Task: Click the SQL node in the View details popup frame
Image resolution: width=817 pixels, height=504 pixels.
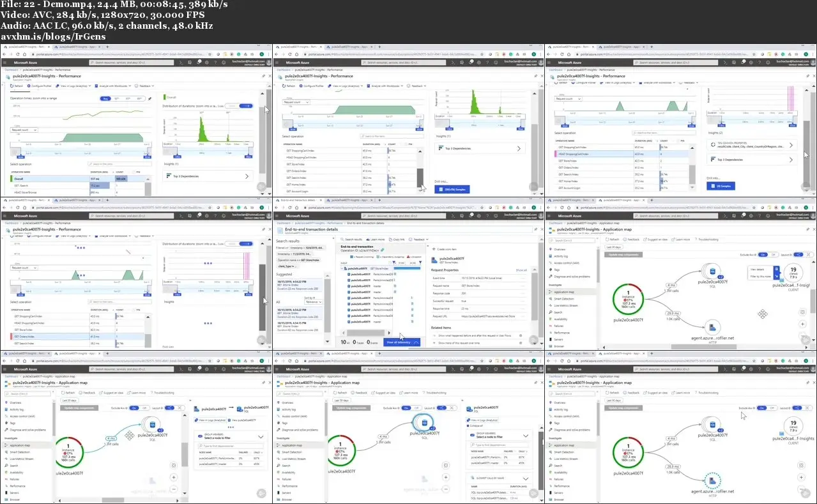Action: (712, 270)
